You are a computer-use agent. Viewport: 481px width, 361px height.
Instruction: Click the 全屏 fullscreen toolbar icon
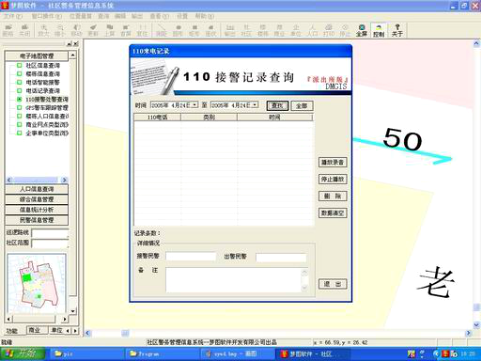362,30
